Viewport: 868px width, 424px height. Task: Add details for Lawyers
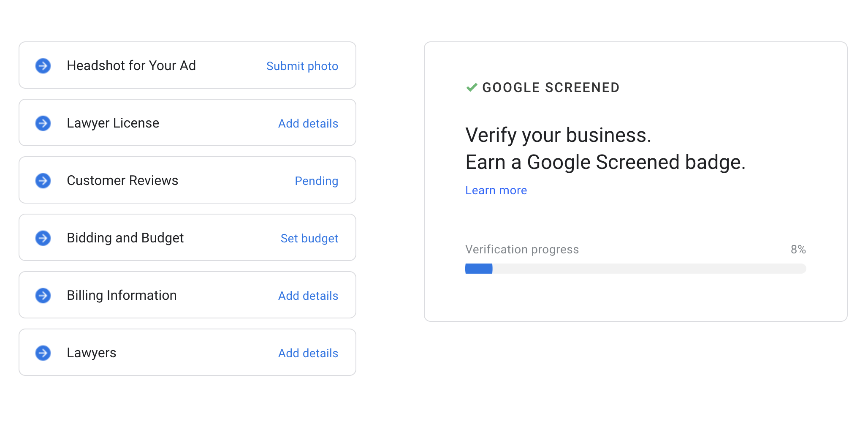(x=308, y=353)
